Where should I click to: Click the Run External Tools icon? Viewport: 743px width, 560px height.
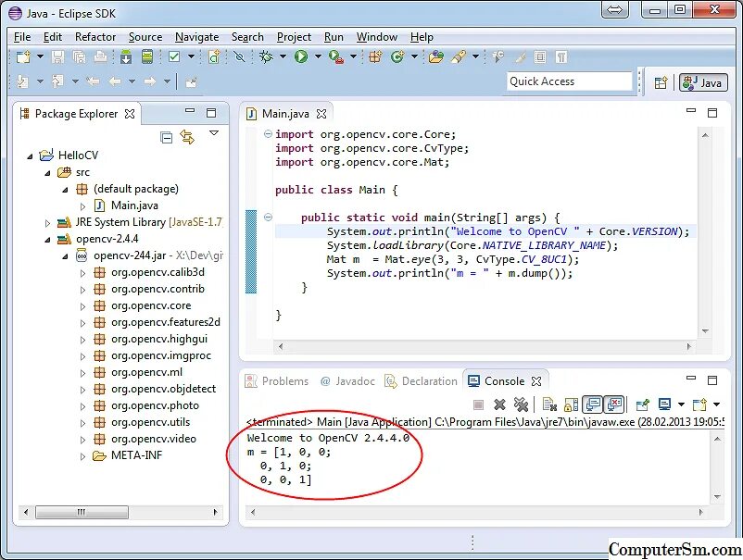click(x=336, y=56)
